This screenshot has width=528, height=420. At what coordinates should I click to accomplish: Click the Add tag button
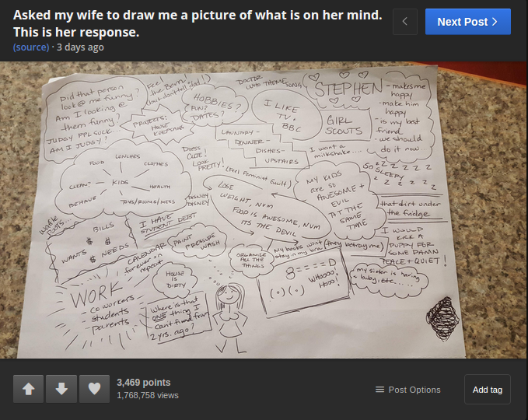coord(488,390)
